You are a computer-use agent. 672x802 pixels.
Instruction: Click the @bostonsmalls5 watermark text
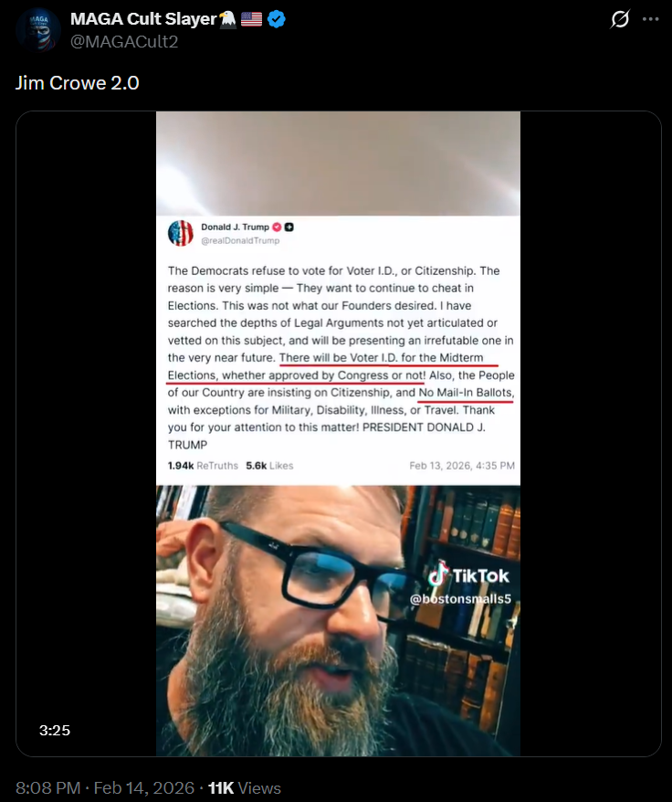460,599
